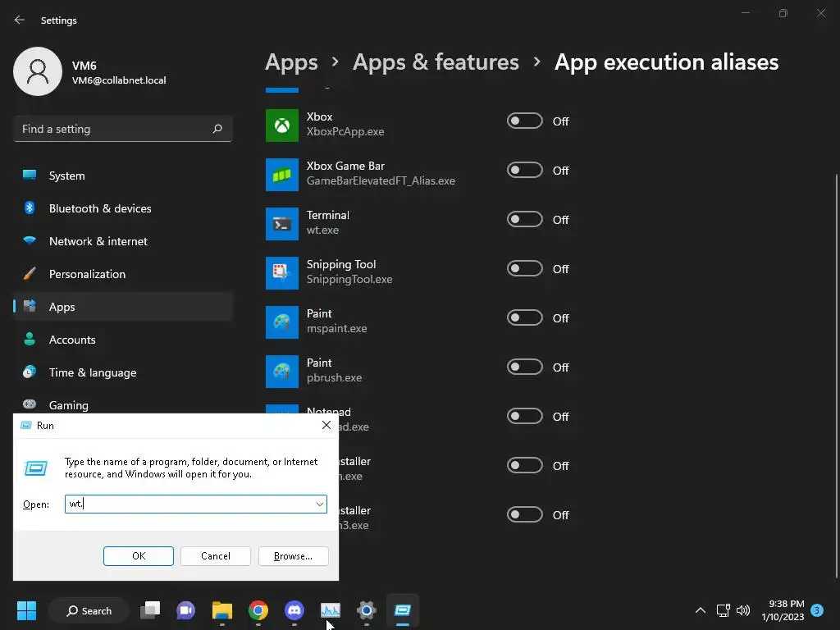Screen dimensions: 840x630
Task: Click the network icon in system tray
Action: [x=724, y=610]
